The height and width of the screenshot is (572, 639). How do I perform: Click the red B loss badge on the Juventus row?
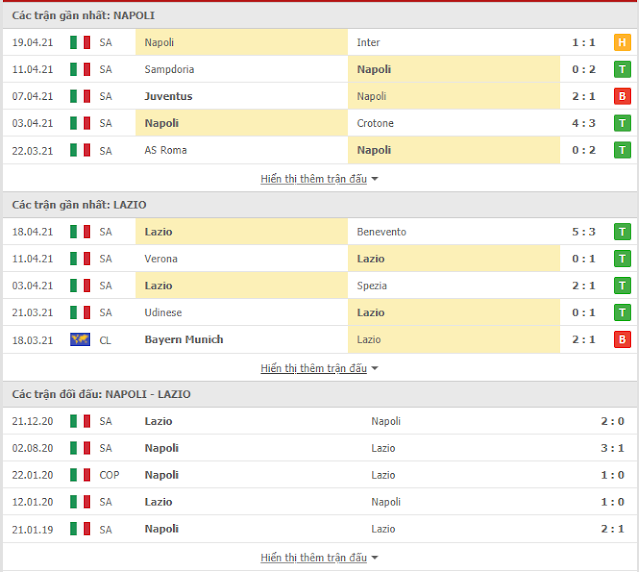pos(622,97)
